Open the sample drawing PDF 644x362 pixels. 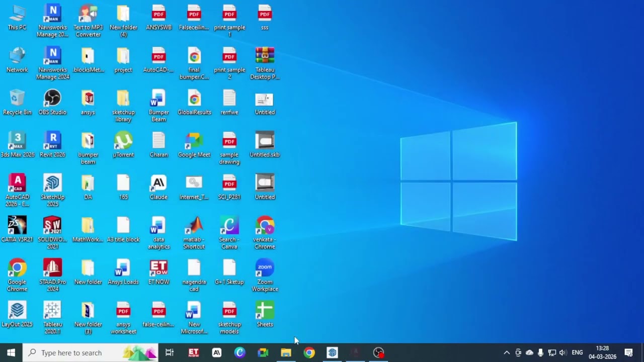(x=229, y=148)
